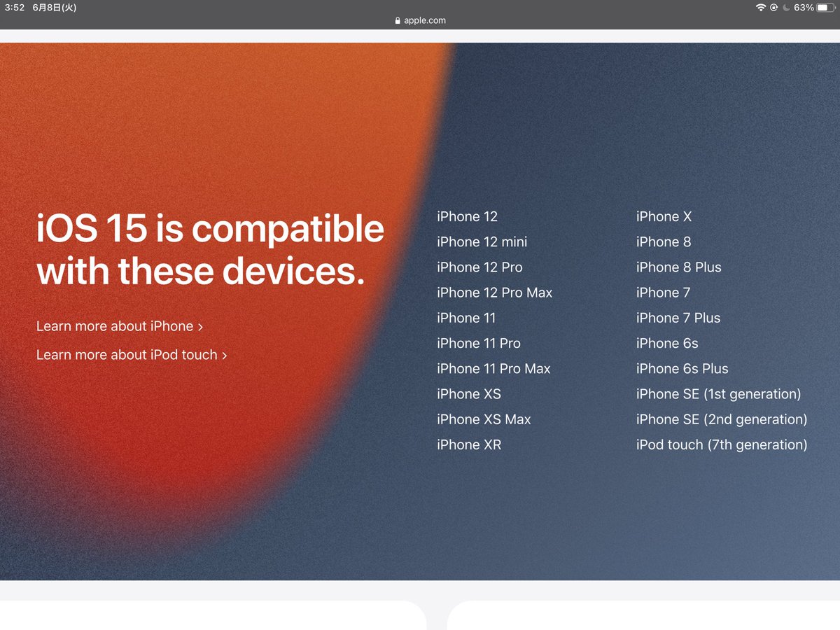Image resolution: width=840 pixels, height=630 pixels.
Task: Select iPhone 12 Pro Max entry
Action: 494,293
